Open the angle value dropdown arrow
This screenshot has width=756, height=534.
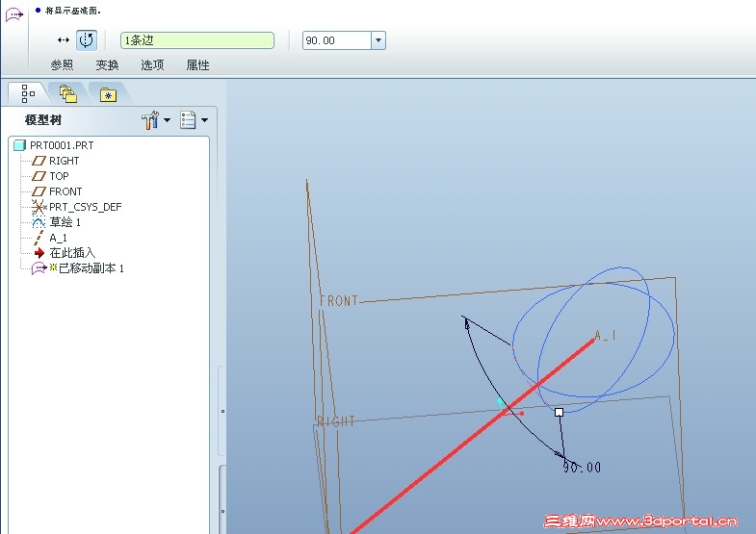(x=378, y=40)
